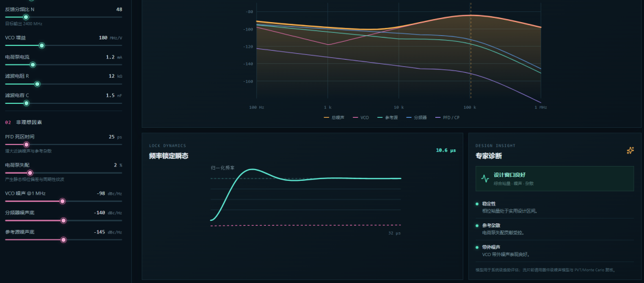Click the 分频器噪声底 slider handle
The image size is (644, 283).
(63, 220)
